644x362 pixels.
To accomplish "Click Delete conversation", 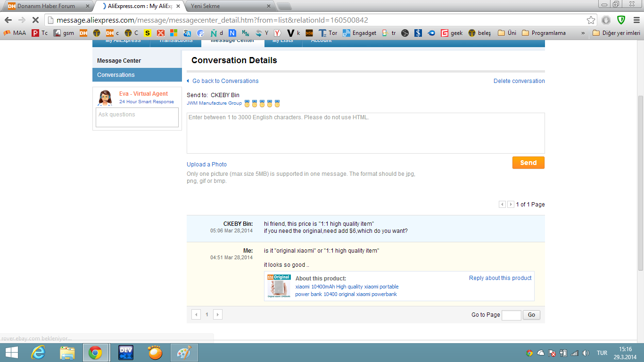I will [x=519, y=81].
